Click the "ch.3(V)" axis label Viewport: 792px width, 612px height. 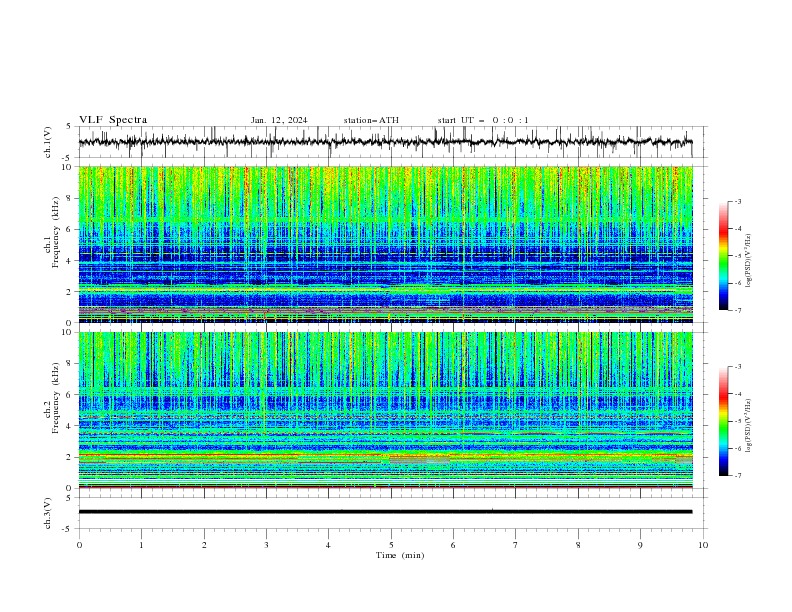48,513
